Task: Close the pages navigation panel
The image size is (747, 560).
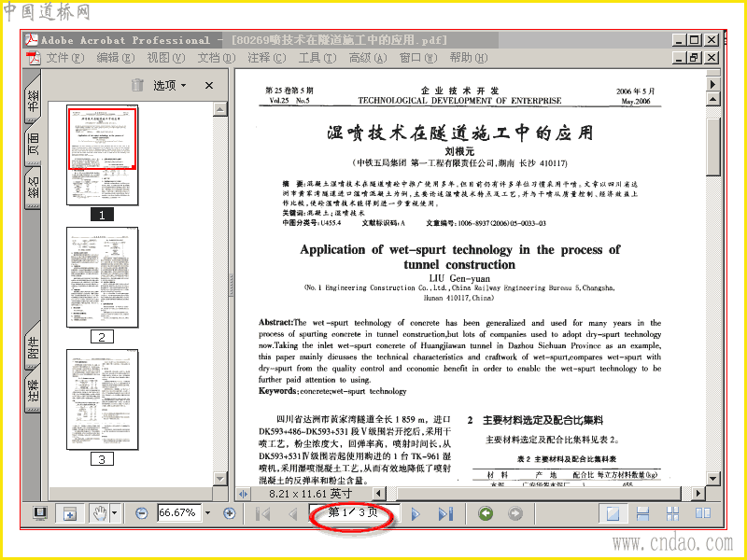Action: click(208, 85)
